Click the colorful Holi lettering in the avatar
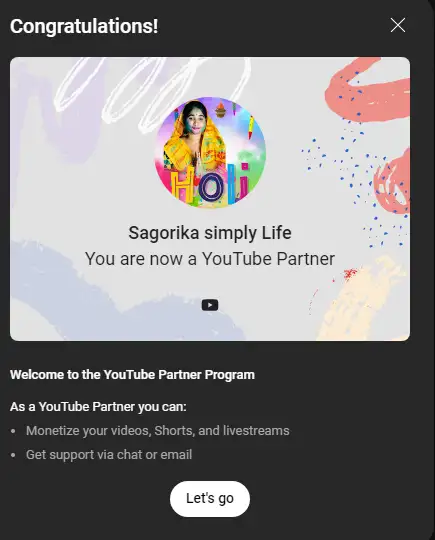 coord(209,185)
